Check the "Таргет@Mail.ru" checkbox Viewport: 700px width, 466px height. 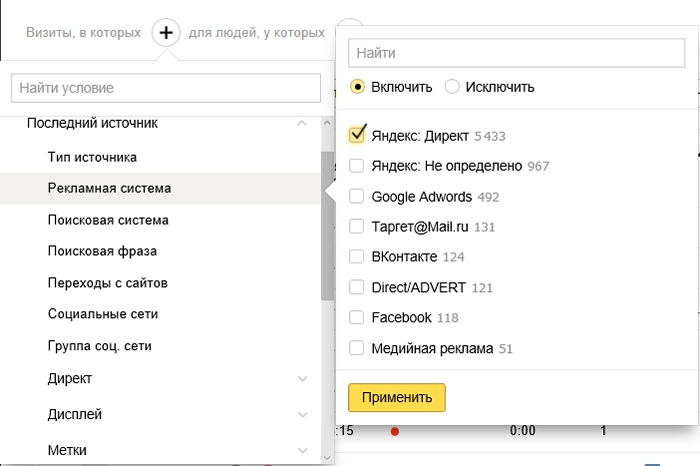(x=356, y=227)
